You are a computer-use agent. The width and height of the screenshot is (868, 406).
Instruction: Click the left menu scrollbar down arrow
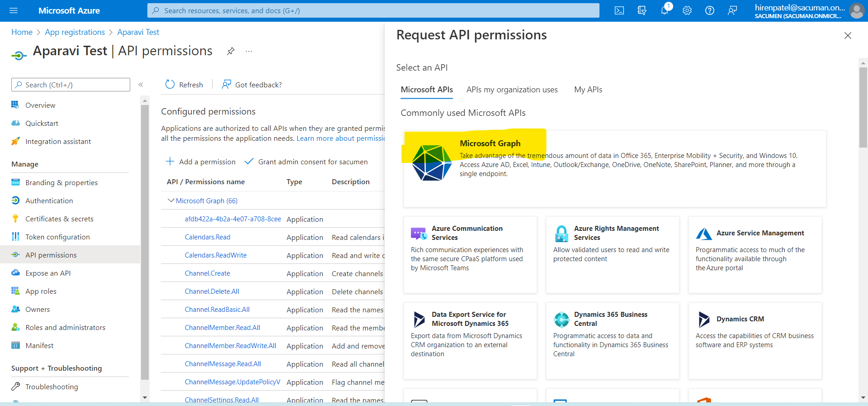(145, 398)
